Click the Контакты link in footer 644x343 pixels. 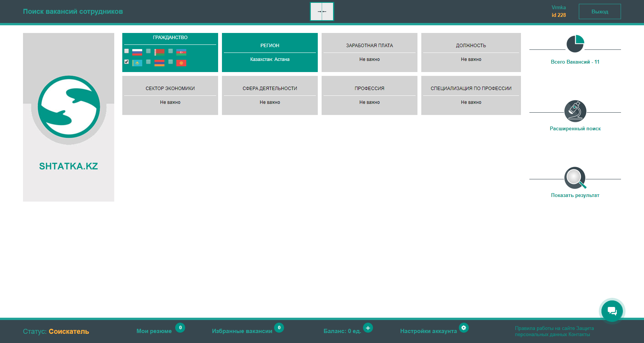tap(579, 335)
